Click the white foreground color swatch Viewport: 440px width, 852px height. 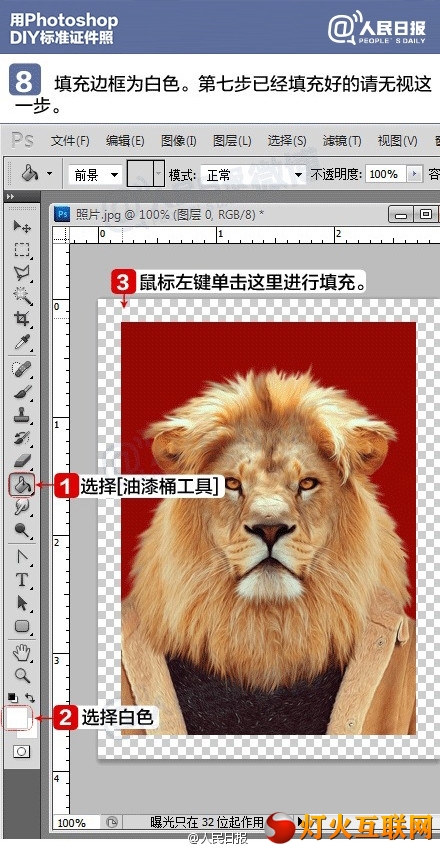pos(16,717)
